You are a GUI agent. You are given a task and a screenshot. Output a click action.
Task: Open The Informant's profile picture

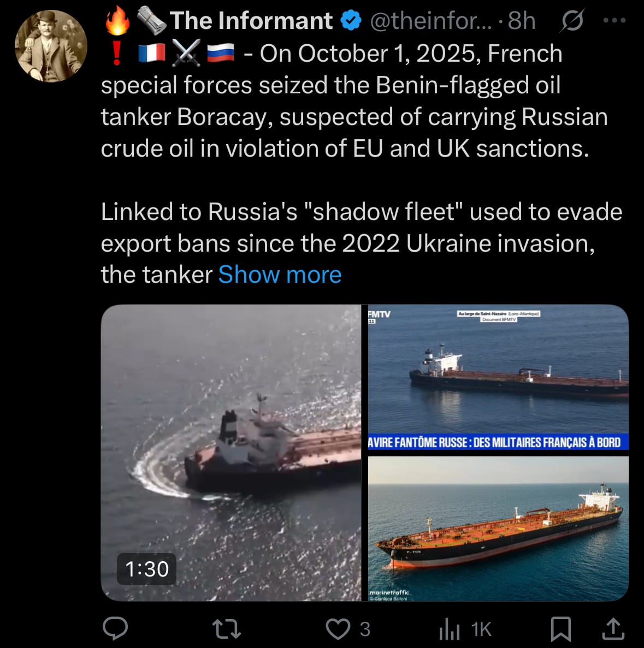(x=51, y=46)
